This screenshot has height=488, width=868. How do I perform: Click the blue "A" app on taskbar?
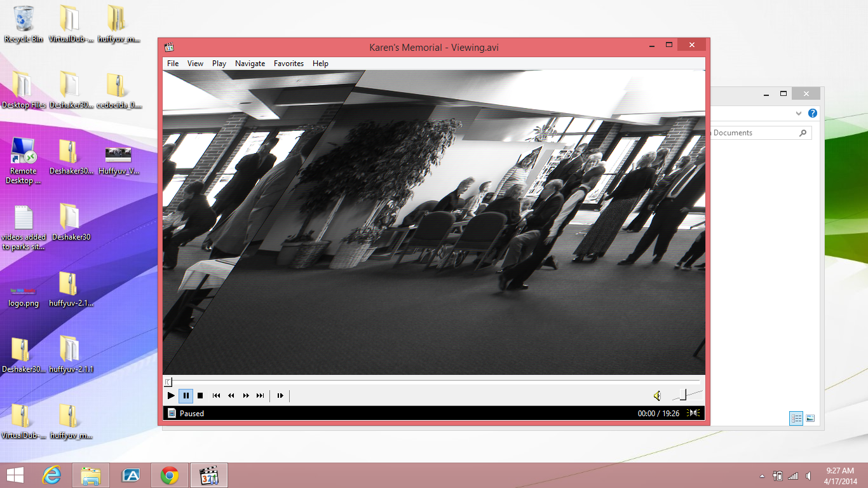(x=131, y=475)
